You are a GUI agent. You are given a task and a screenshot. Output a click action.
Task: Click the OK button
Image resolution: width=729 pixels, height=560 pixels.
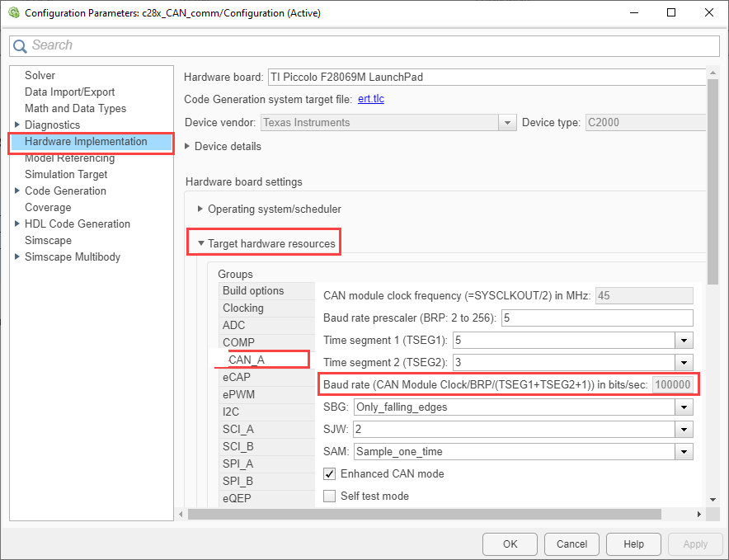pos(509,544)
